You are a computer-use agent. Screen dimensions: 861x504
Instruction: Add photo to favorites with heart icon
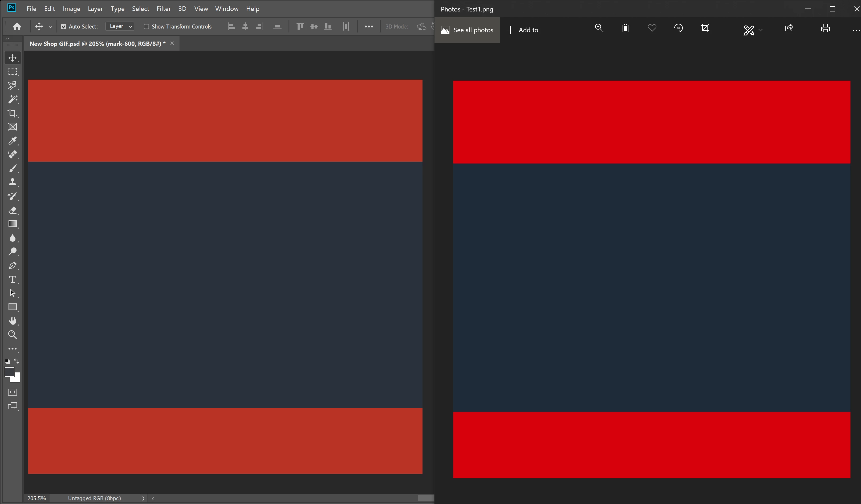652,28
